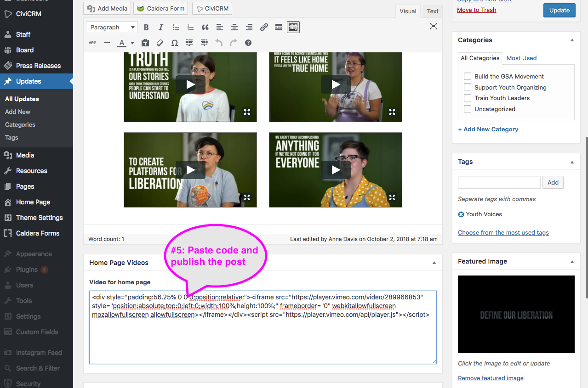This screenshot has height=388, width=588.
Task: Apply strikethrough formatting
Action: coord(92,43)
